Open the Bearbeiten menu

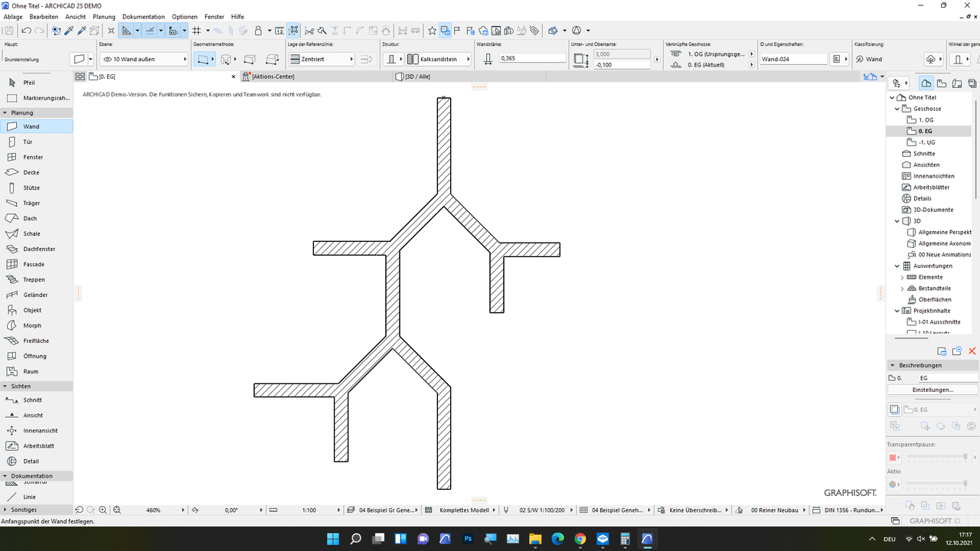point(44,16)
